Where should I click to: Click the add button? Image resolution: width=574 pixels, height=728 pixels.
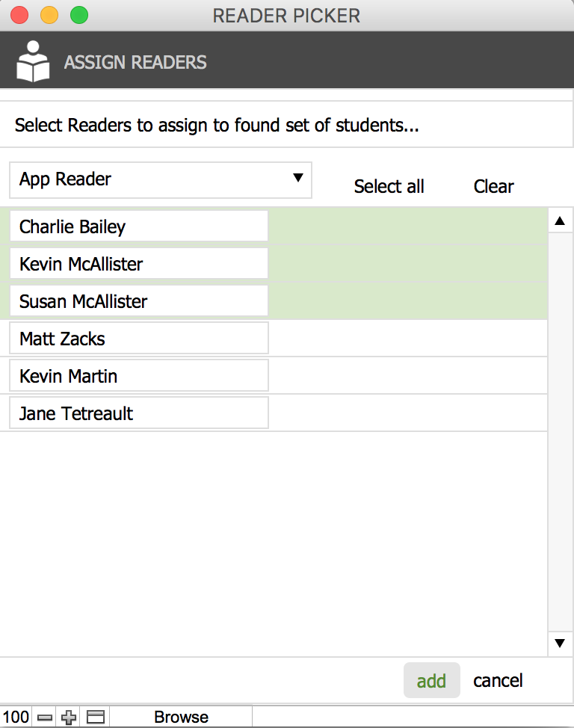[431, 681]
